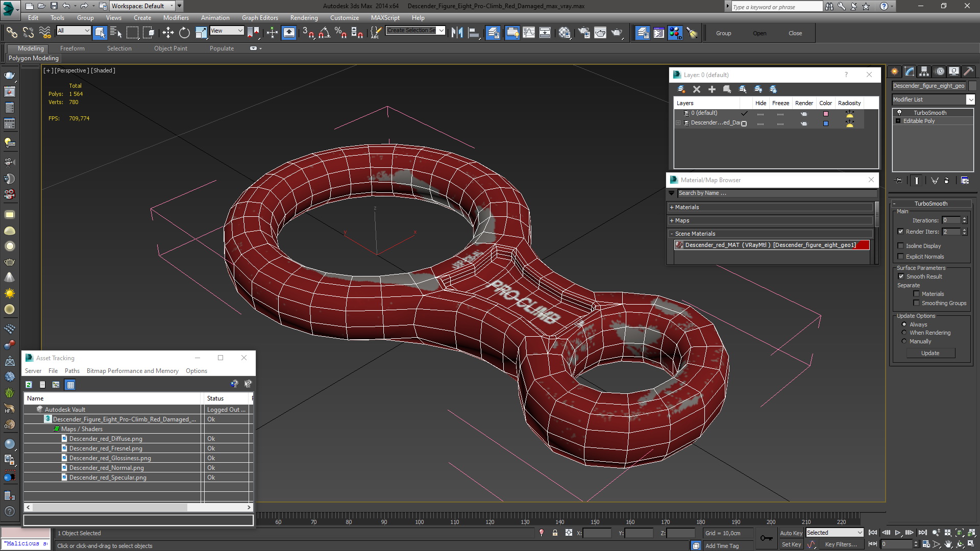The image size is (980, 551).
Task: Open the Modifiers menu
Action: (x=176, y=17)
